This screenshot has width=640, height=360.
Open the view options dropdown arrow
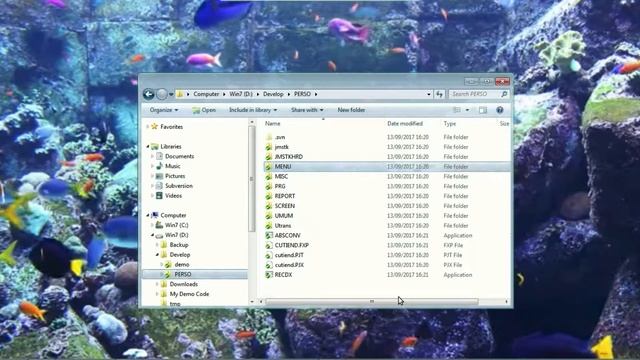click(467, 110)
